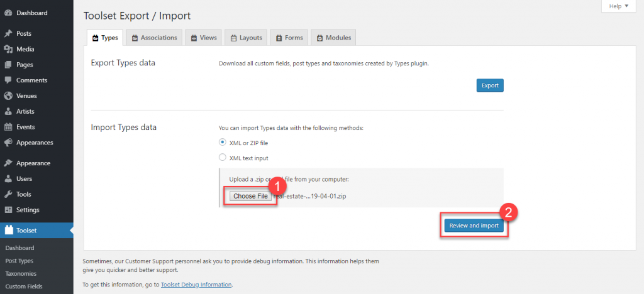Image resolution: width=644 pixels, height=294 pixels.
Task: Click the Toolset brick icon
Action: 9,230
